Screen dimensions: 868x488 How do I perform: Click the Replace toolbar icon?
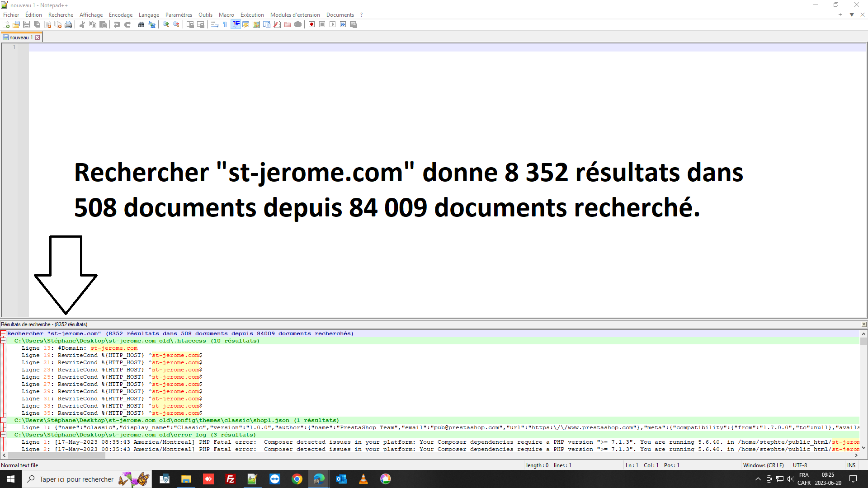pos(152,24)
